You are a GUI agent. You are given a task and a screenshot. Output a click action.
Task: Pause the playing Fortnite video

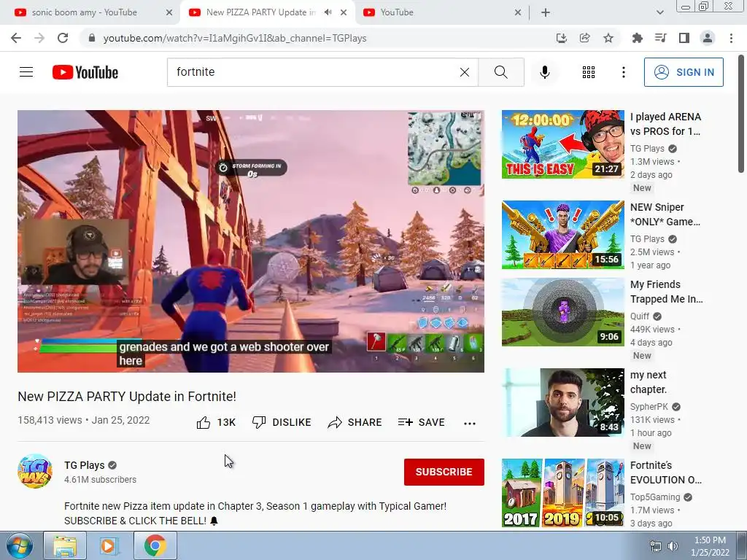[x=251, y=241]
